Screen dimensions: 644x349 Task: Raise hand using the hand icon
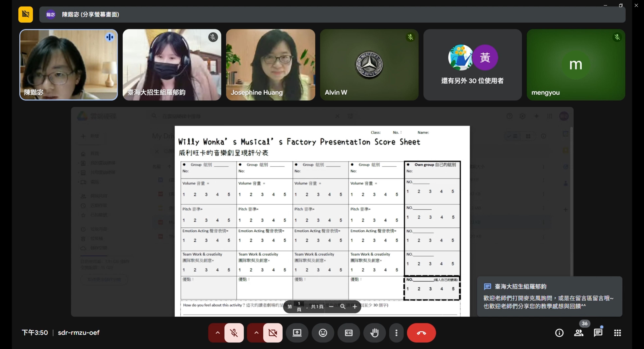pos(374,333)
